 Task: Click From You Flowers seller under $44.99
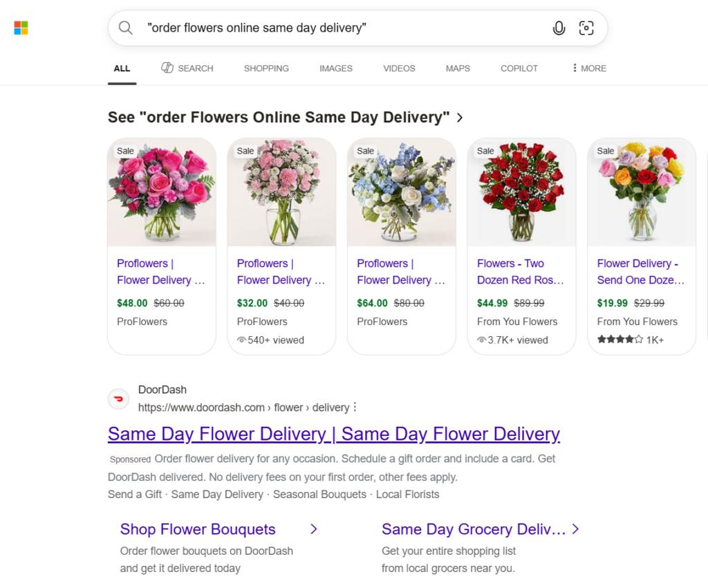point(517,322)
